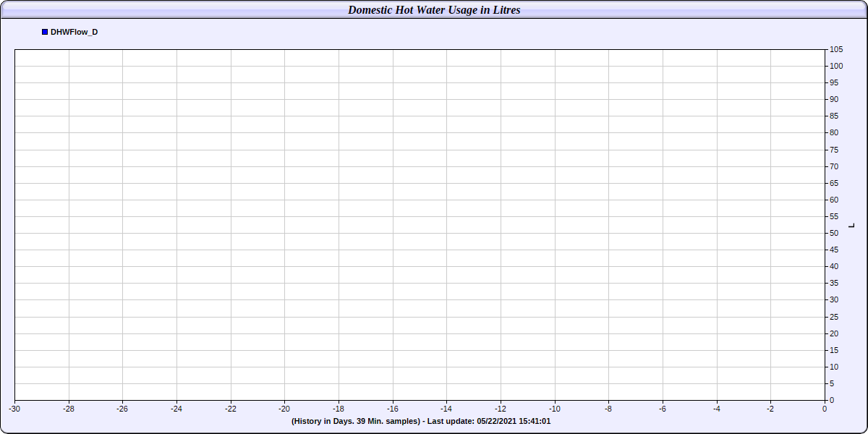
Task: Click the chart title 'Domestic Hot Water Usage in Litres'
Action: [x=434, y=10]
